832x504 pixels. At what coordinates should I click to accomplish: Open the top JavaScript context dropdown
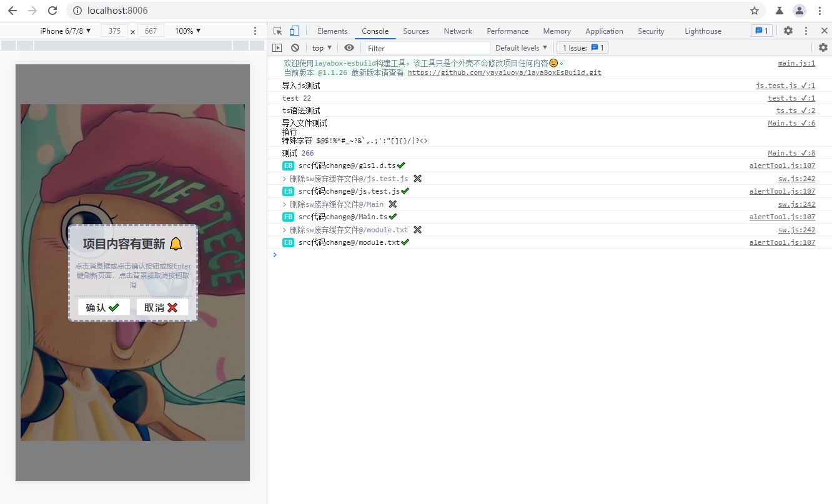[322, 47]
